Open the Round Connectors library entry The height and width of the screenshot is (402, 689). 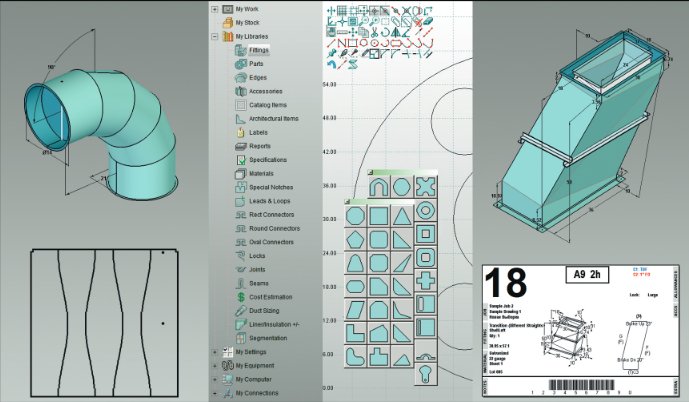tap(271, 228)
